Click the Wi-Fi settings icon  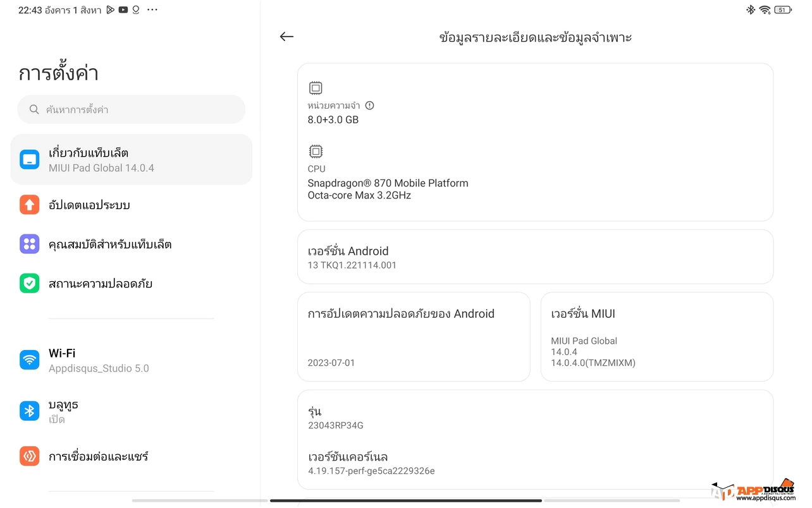30,360
